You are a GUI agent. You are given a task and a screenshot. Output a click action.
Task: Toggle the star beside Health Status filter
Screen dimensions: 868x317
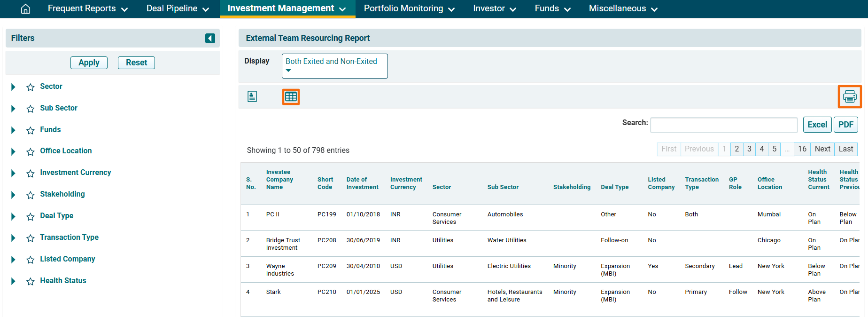[31, 281]
